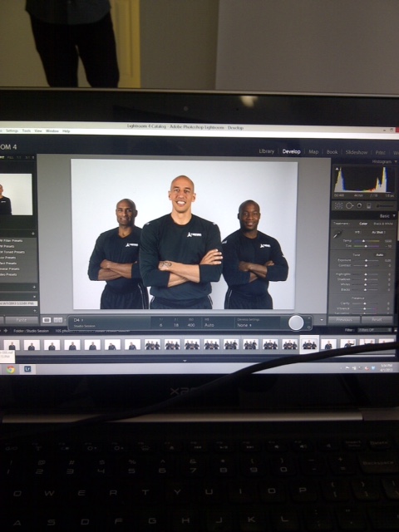Toggle shadow clipping indicator in histogram

point(336,168)
